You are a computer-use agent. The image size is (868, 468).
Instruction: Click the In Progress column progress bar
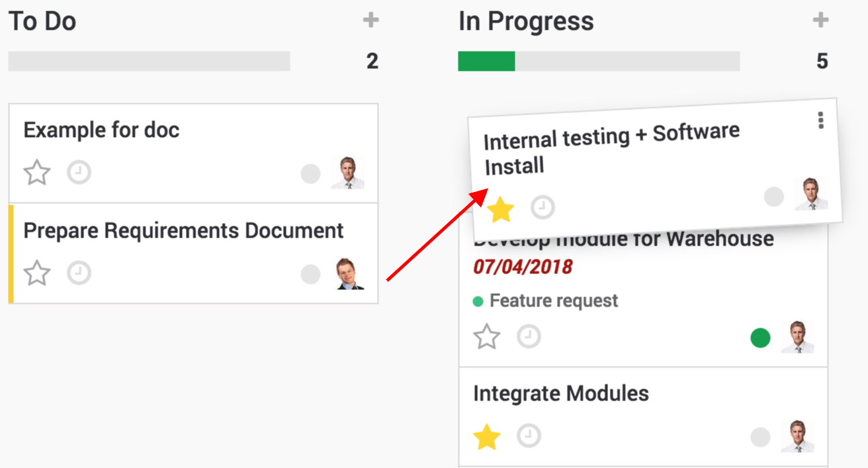tap(599, 61)
